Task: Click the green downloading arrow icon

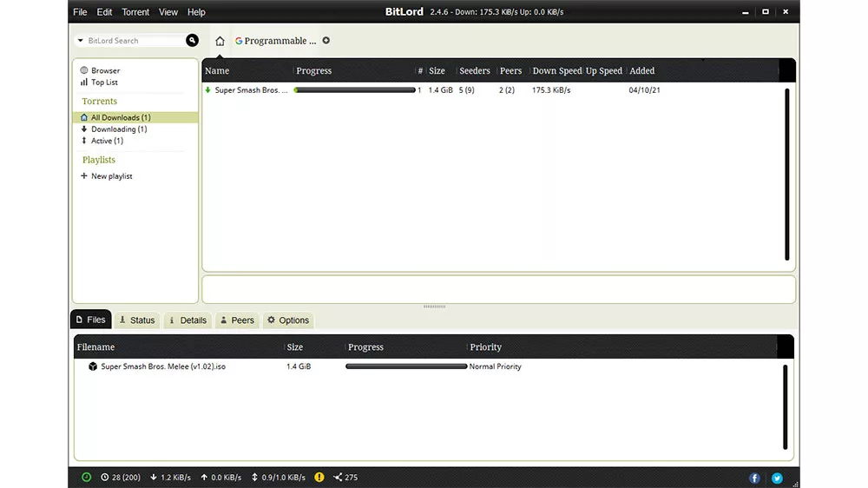Action: point(208,89)
